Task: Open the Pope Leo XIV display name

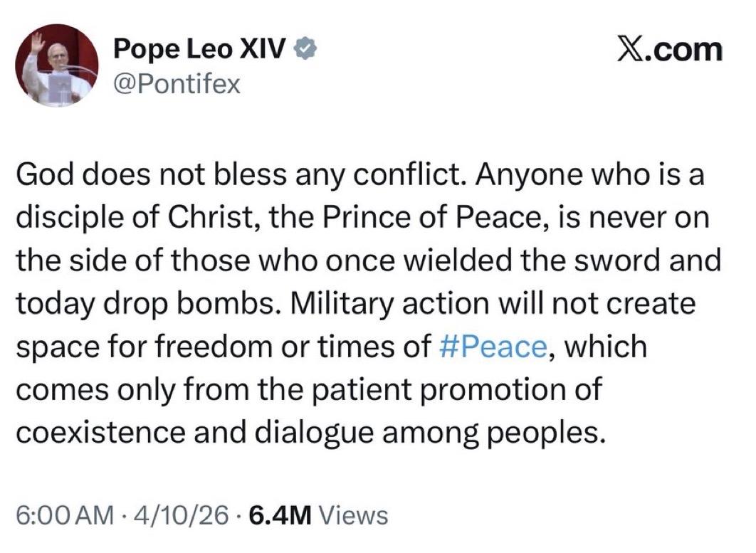Action: point(200,51)
